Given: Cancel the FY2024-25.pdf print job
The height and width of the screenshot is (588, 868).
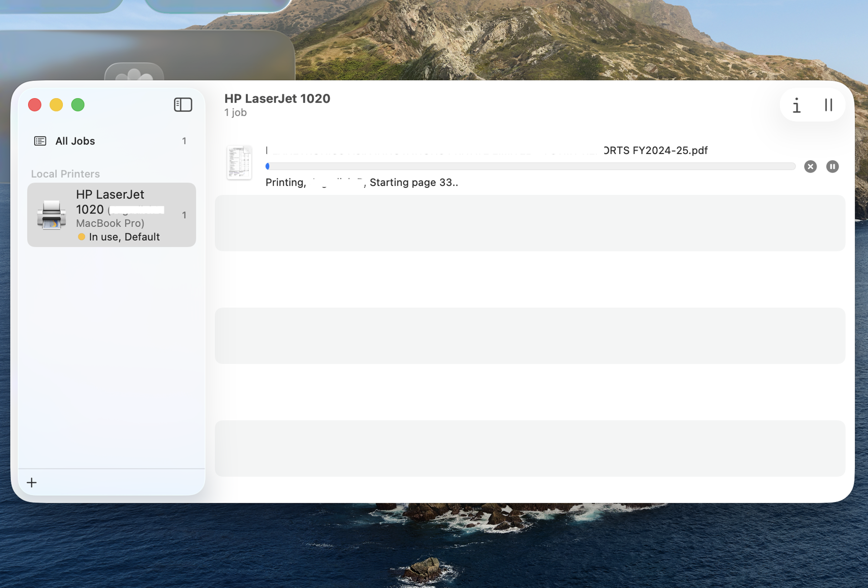Looking at the screenshot, I should coord(810,166).
